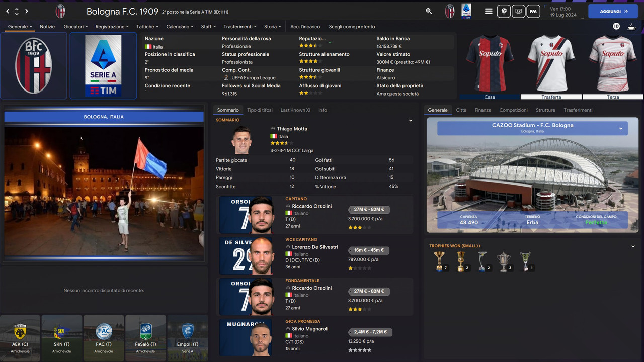The height and width of the screenshot is (362, 644).
Task: Click the coffee cup icon
Action: pos(631,26)
